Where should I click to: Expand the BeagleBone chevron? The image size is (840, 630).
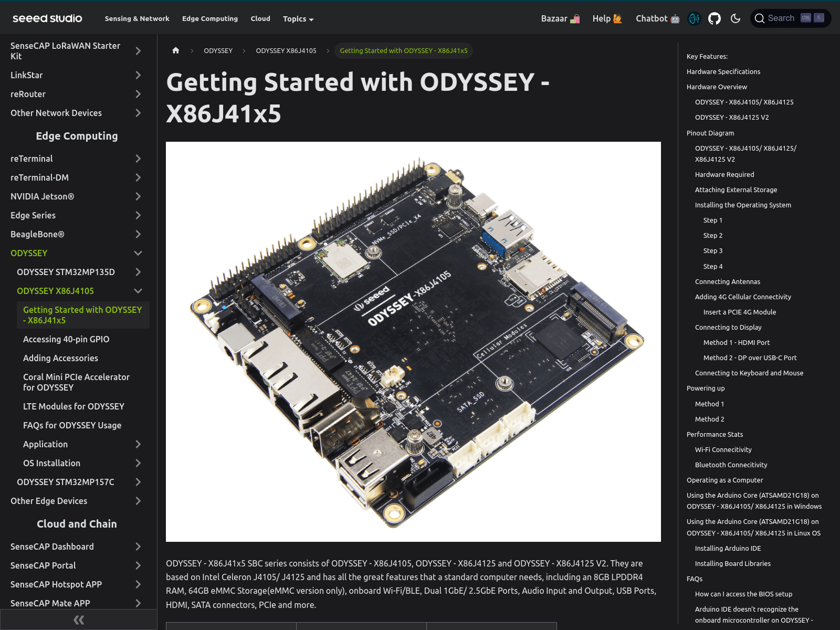coord(138,234)
